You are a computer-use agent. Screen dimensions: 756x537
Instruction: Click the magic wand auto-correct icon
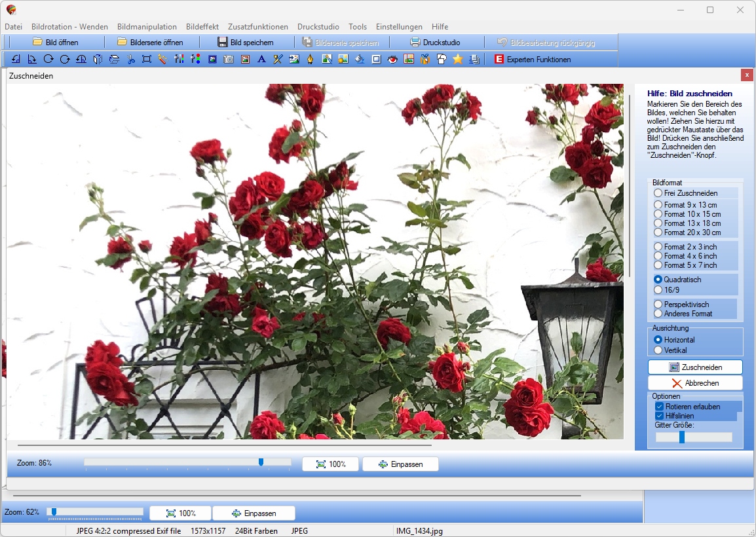coord(162,60)
